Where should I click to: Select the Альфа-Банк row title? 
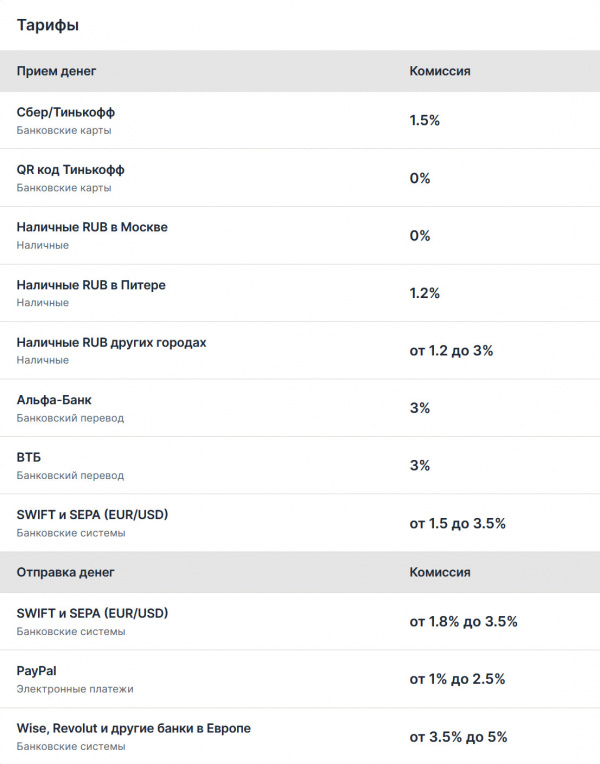(54, 400)
